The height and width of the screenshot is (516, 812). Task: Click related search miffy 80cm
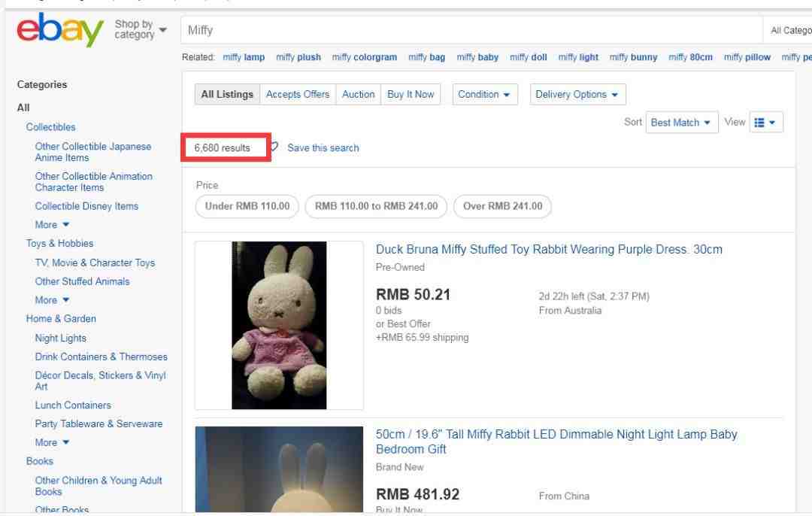pos(690,57)
